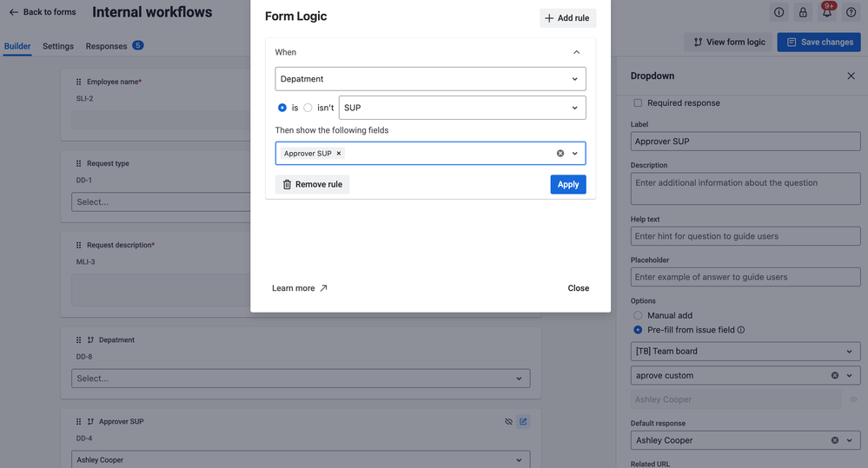This screenshot has width=868, height=468.
Task: Click edit icon on Approver SUP card
Action: pyautogui.click(x=523, y=421)
